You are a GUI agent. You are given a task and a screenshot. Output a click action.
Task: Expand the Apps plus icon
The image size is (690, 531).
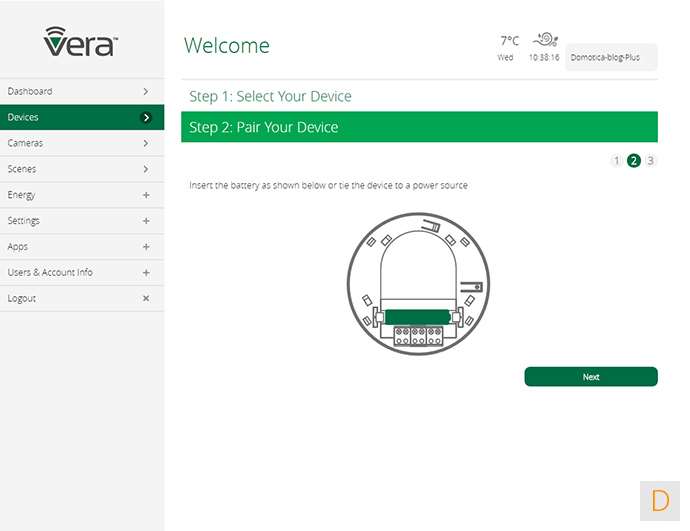pos(146,247)
